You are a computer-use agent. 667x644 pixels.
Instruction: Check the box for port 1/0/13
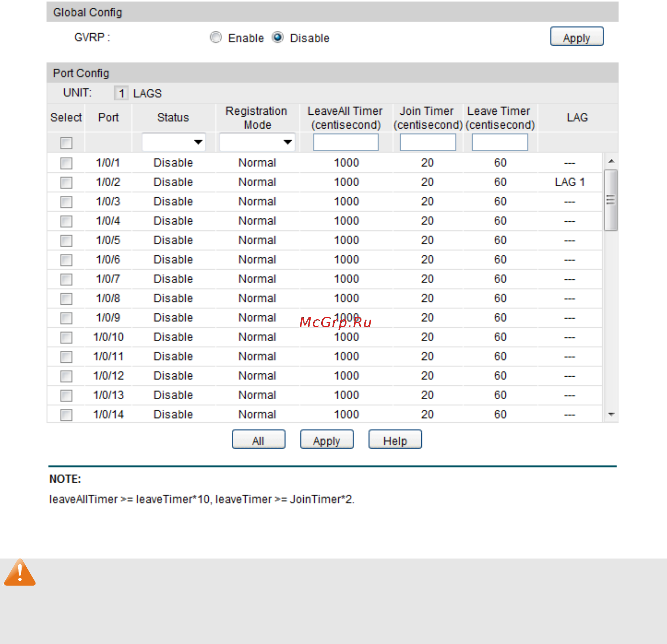coord(66,395)
